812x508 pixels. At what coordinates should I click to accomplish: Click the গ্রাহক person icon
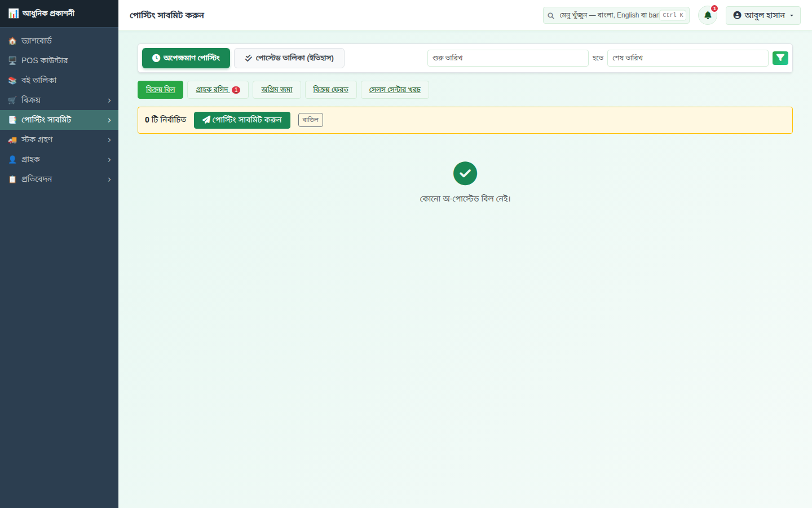12,159
